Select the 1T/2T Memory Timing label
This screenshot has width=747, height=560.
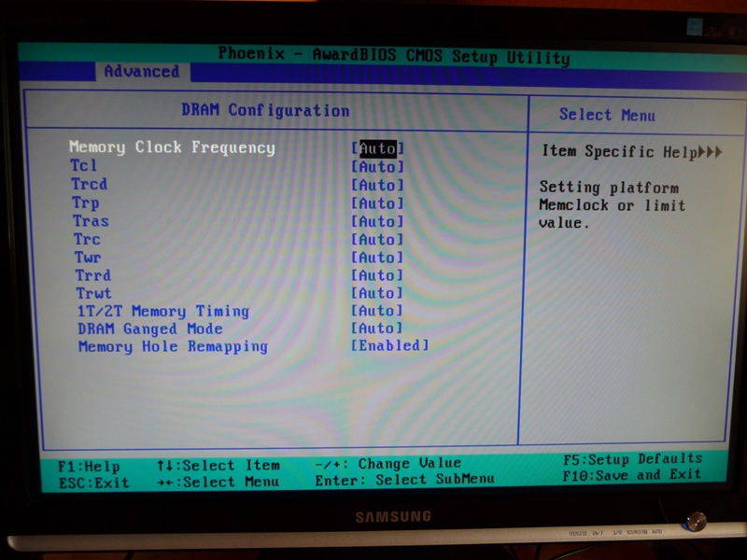pyautogui.click(x=163, y=312)
